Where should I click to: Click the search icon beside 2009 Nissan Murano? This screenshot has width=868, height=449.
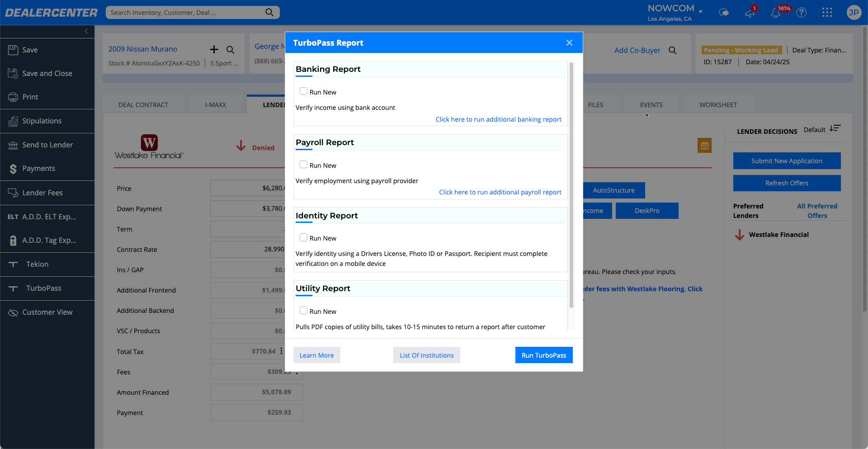[x=231, y=50]
